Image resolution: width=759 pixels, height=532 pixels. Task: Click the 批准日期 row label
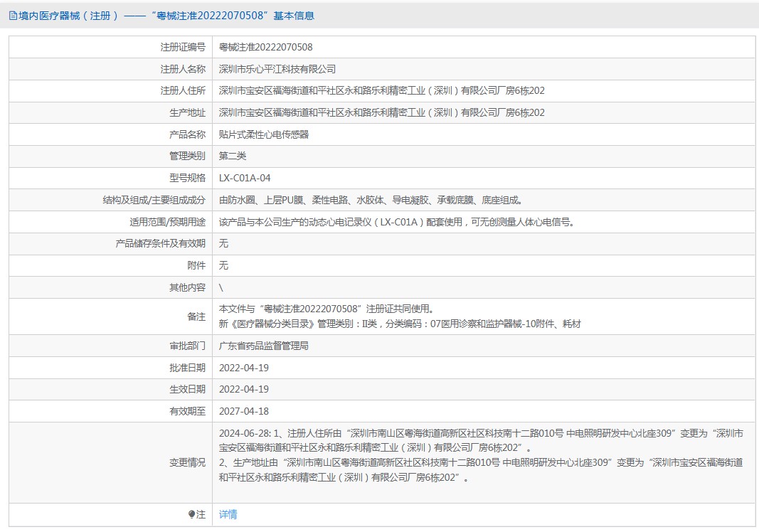pos(187,368)
